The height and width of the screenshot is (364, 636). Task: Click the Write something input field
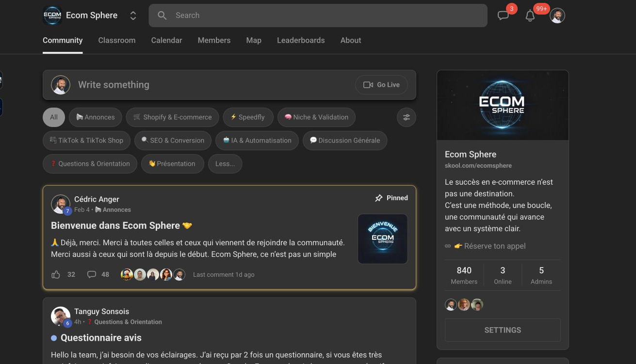[194, 84]
